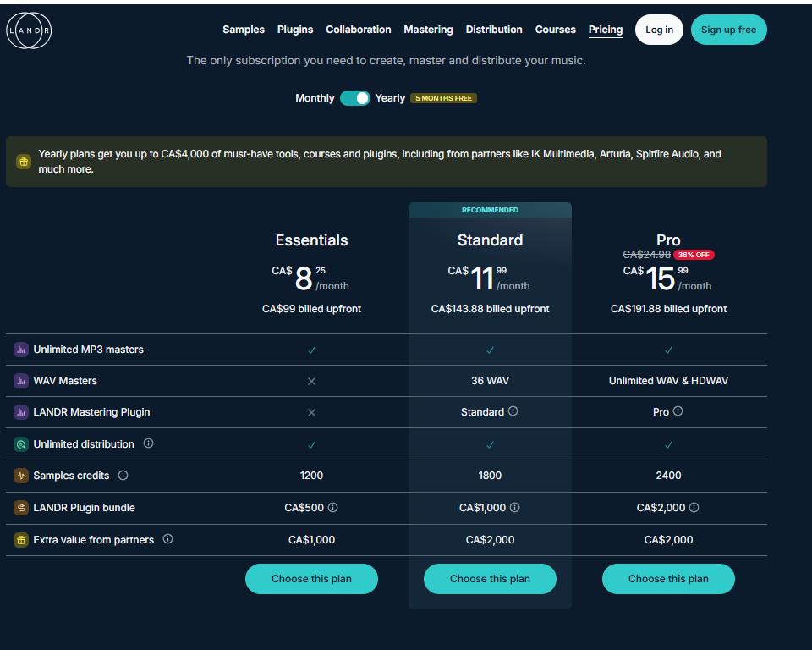Click the Sign up free button

tap(728, 30)
